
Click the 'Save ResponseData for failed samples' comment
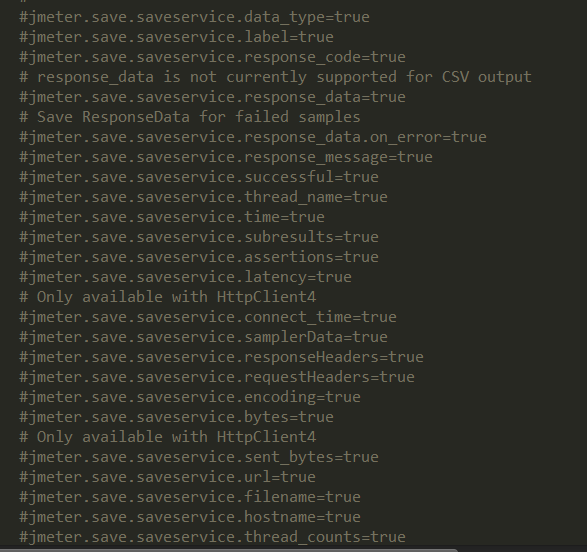coord(190,118)
